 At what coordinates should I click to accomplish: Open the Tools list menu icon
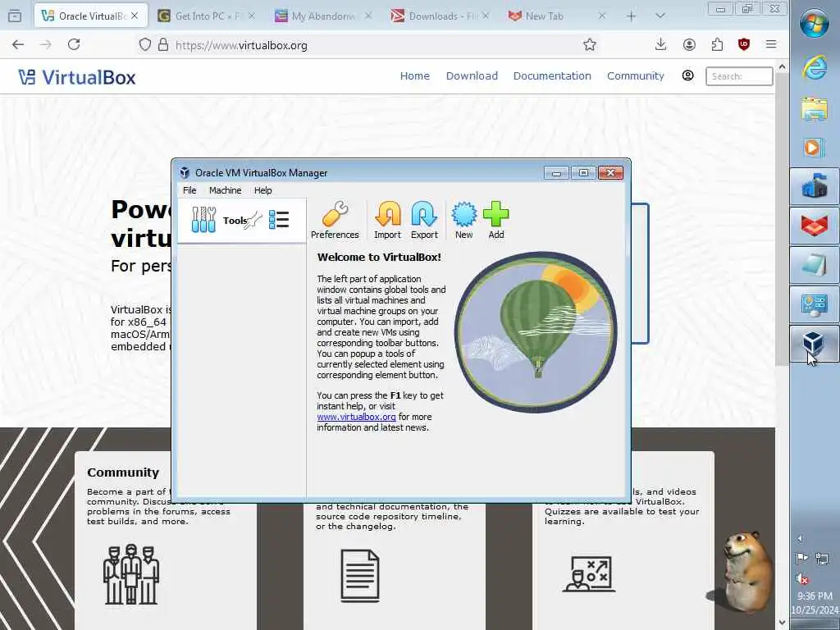[x=279, y=220]
